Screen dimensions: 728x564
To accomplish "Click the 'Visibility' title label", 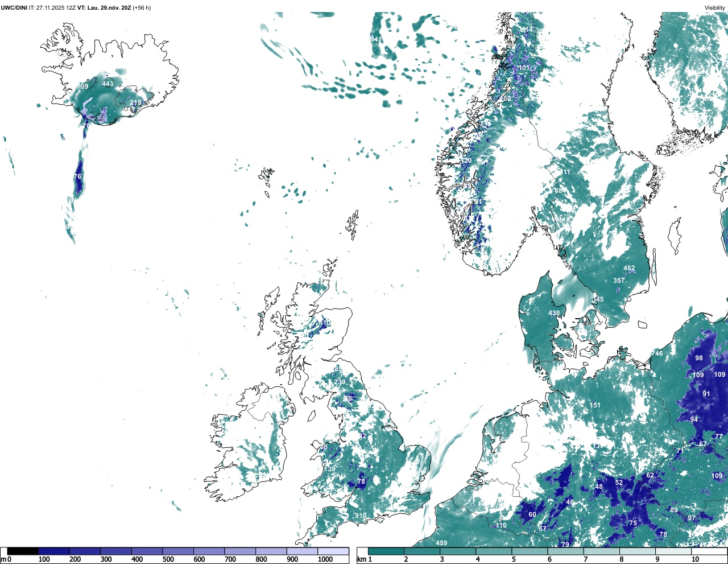I will [x=715, y=7].
